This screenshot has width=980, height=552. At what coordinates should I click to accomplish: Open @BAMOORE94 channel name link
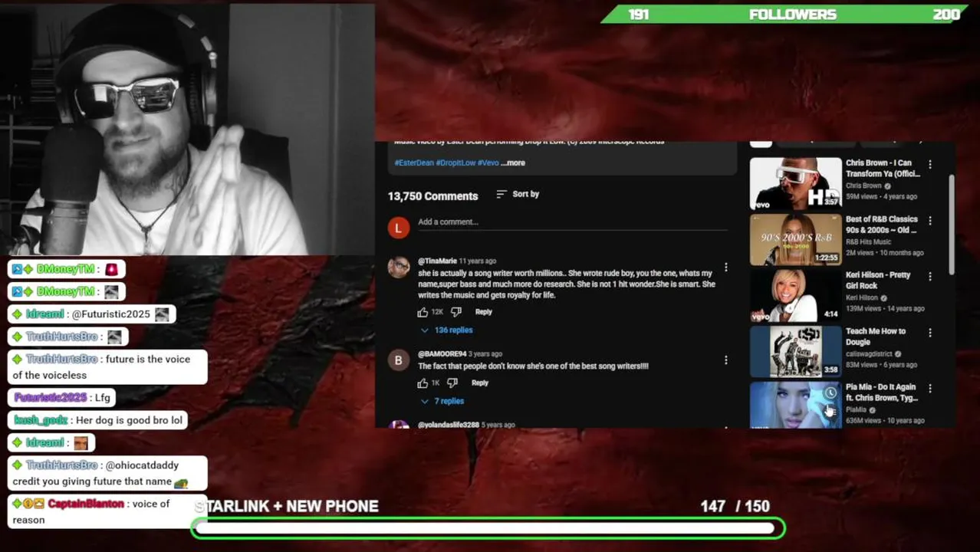[442, 354]
